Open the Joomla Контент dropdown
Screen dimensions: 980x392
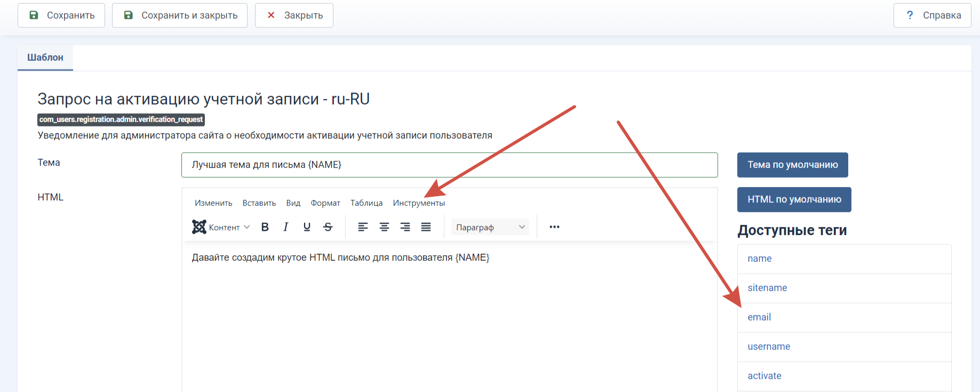point(221,227)
